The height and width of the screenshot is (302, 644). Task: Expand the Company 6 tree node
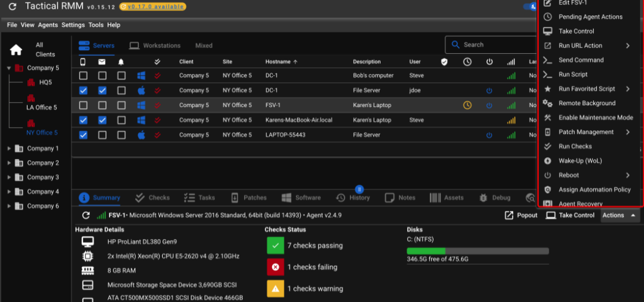[x=9, y=206]
